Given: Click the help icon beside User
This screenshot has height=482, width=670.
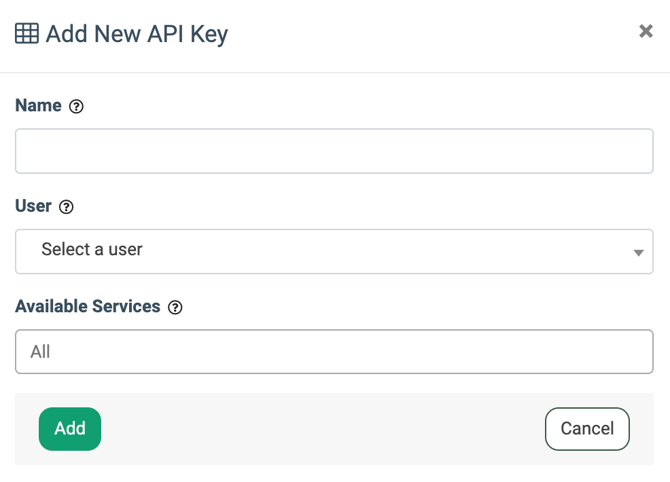Looking at the screenshot, I should (66, 207).
